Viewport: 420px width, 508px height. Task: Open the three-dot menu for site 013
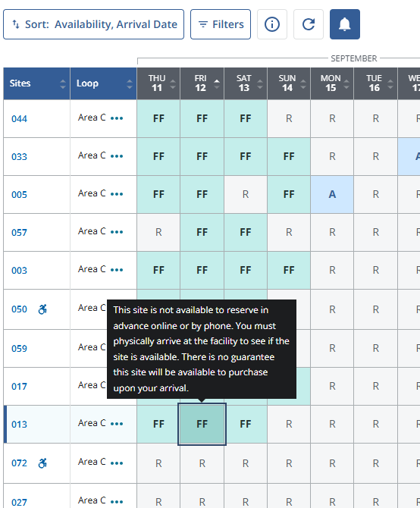(117, 424)
